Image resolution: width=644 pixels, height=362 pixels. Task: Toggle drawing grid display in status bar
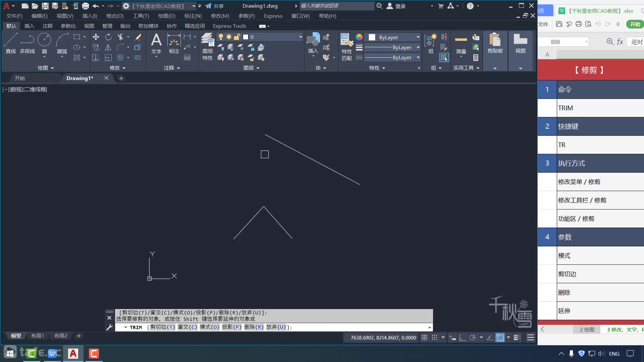pyautogui.click(x=424, y=338)
